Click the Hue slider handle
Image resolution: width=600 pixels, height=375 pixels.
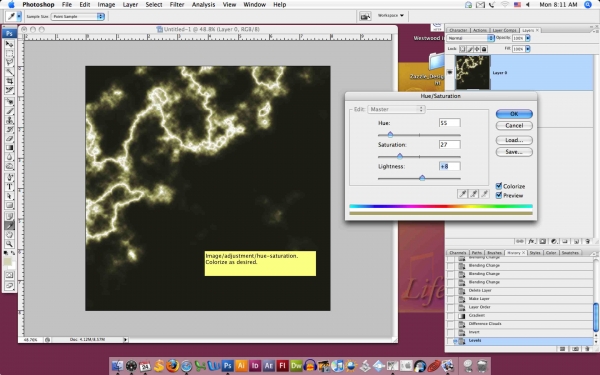390,135
